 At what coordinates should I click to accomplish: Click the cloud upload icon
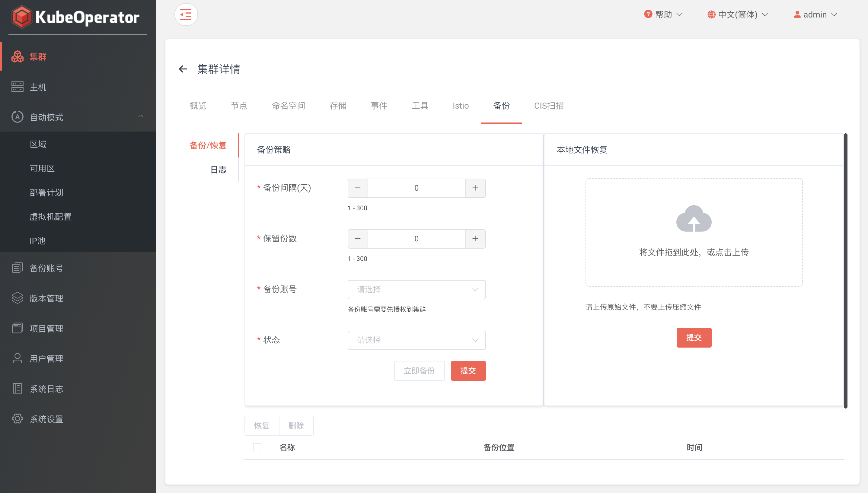point(694,218)
